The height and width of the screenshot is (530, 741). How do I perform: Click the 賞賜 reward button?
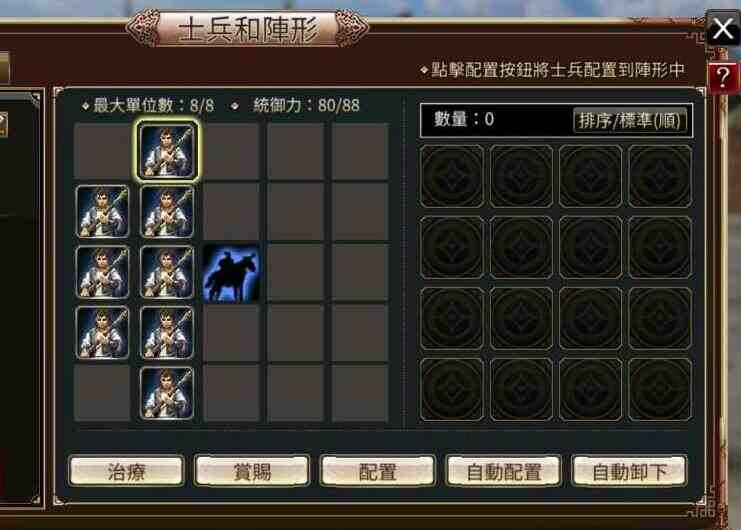252,471
